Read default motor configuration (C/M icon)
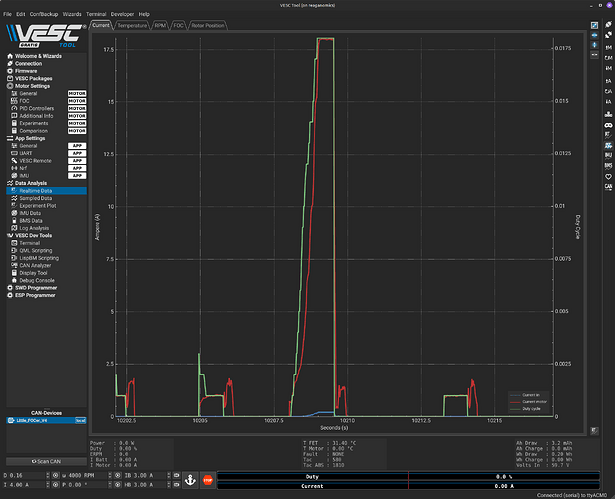Viewport: 615px width, 499px height. click(608, 58)
